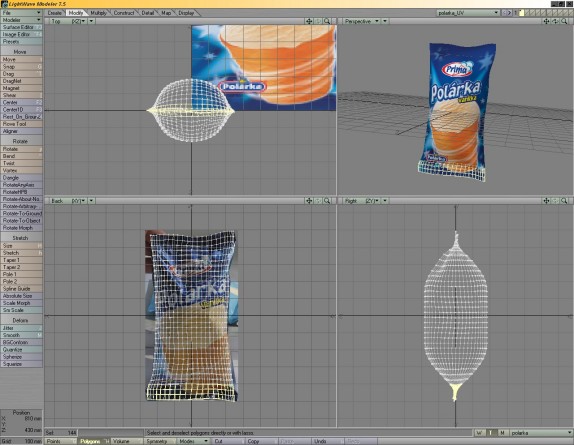This screenshot has height=445, width=574.
Task: Click the zoom magnifier in the Perspective viewport
Action: pyautogui.click(x=564, y=21)
